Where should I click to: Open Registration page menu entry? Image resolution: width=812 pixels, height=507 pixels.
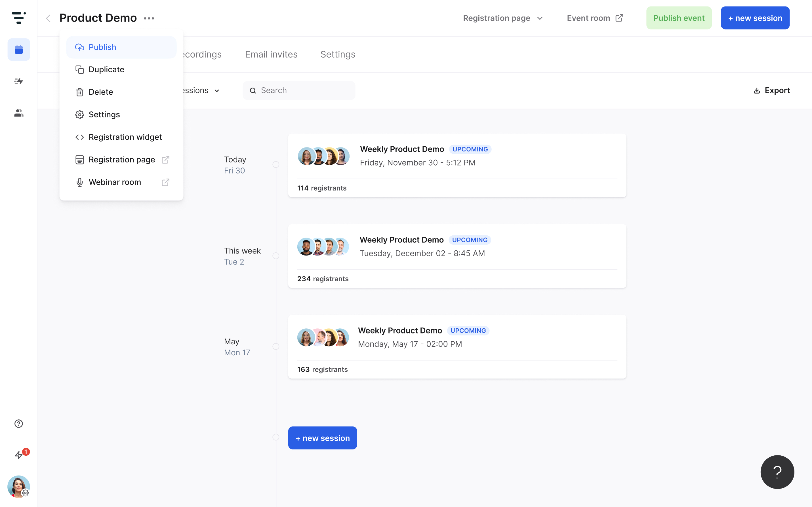[x=121, y=160]
